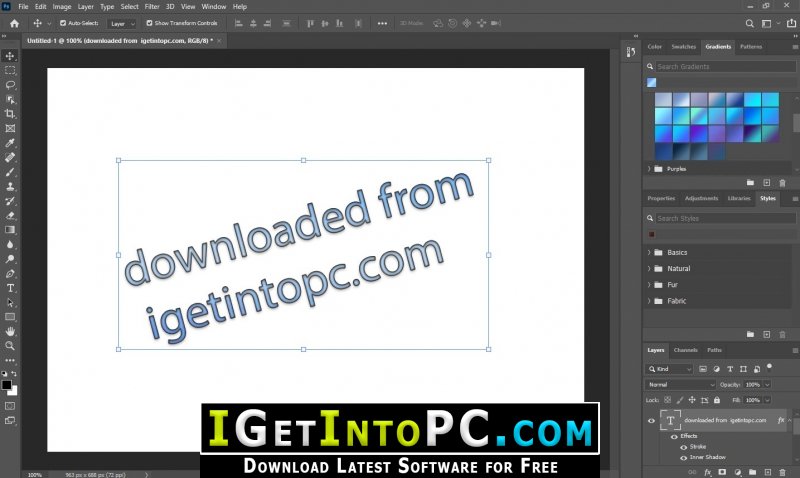
Task: Select the Eraser tool
Action: point(10,216)
